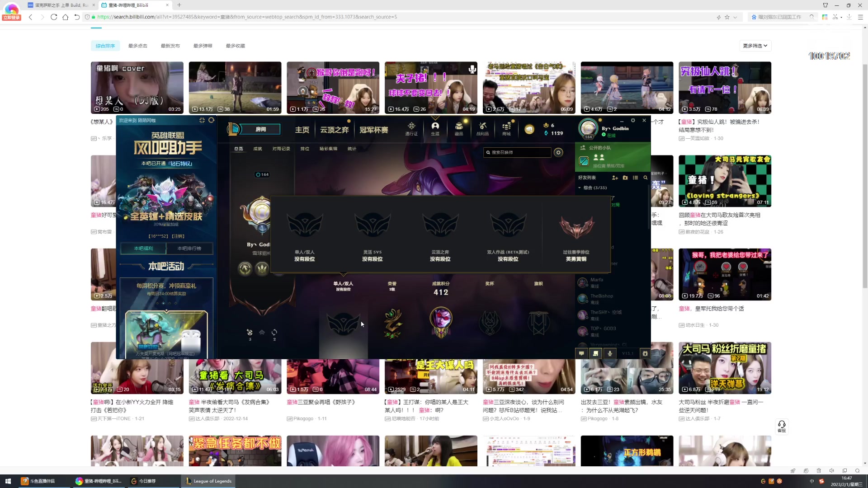Click the Trophy (奖杯) emblem

click(x=490, y=324)
